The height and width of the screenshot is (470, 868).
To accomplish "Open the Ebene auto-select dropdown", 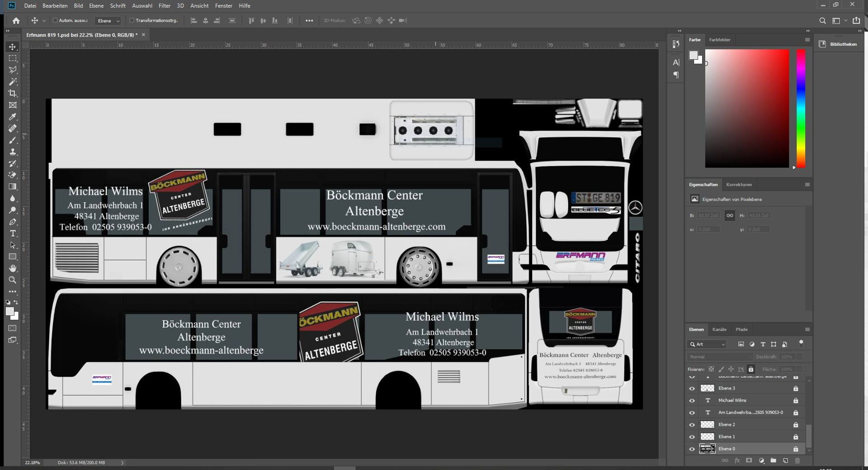I will pyautogui.click(x=108, y=21).
